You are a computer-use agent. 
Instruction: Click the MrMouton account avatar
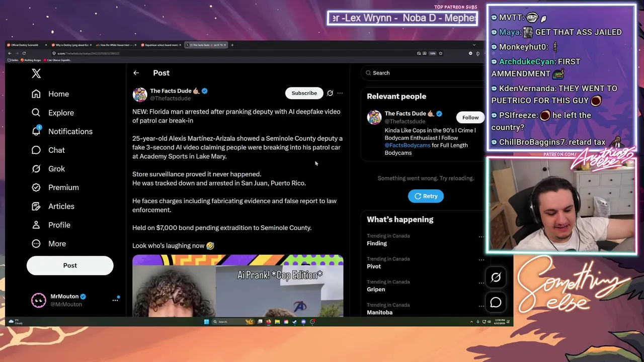[39, 300]
